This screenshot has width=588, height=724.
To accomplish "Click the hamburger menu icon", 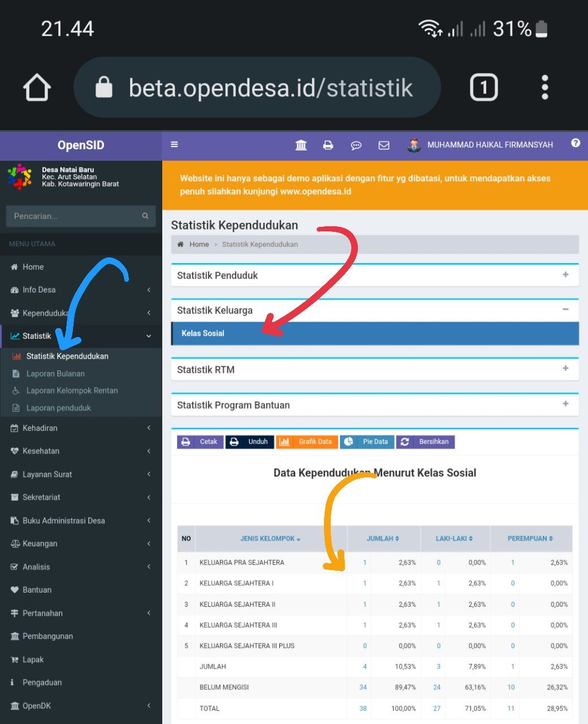I will 174,144.
